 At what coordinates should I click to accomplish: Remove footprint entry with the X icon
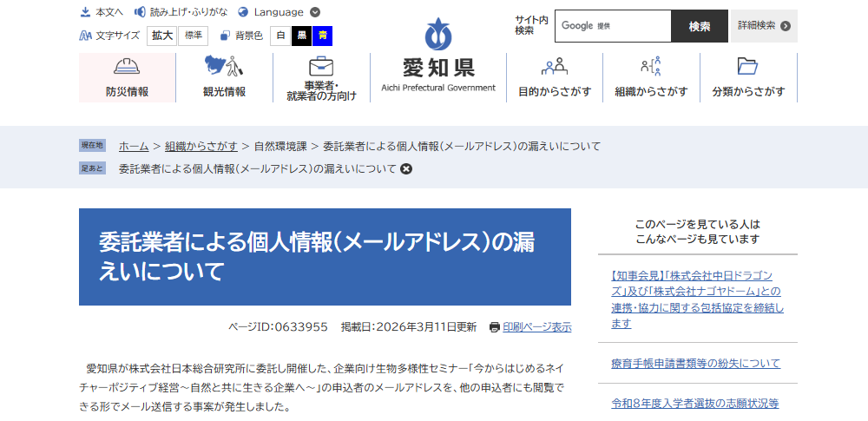[x=405, y=168]
